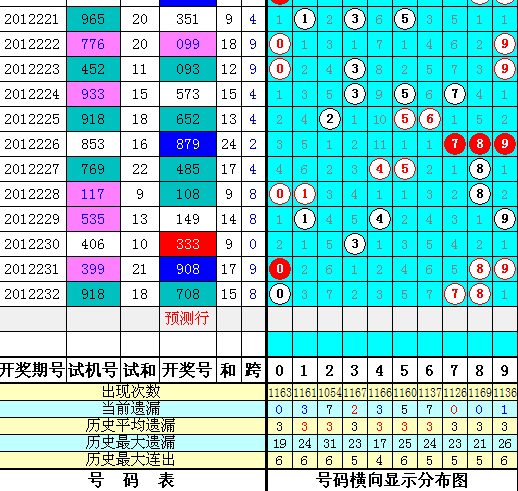Click solid red ball 7 in row 2012226
The height and width of the screenshot is (491, 518).
click(455, 144)
